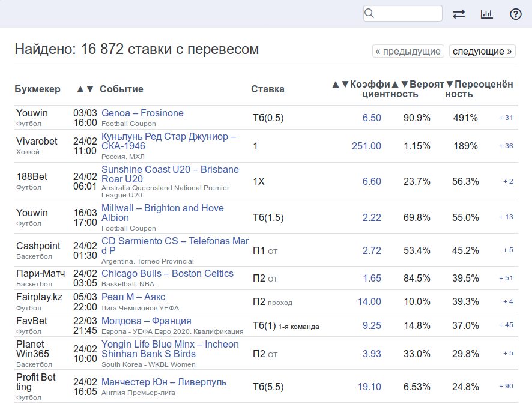The width and height of the screenshot is (532, 404).
Task: Expand the +51 details for Chicago Bulls row
Action: 505,278
